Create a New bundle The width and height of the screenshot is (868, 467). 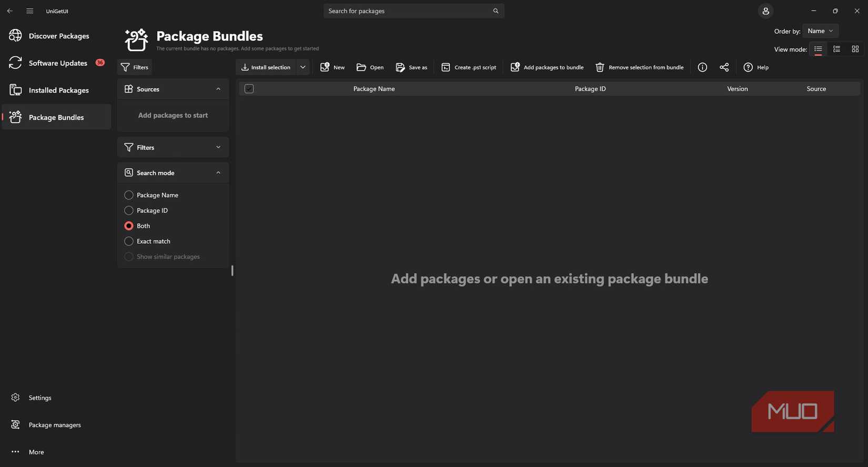point(332,67)
